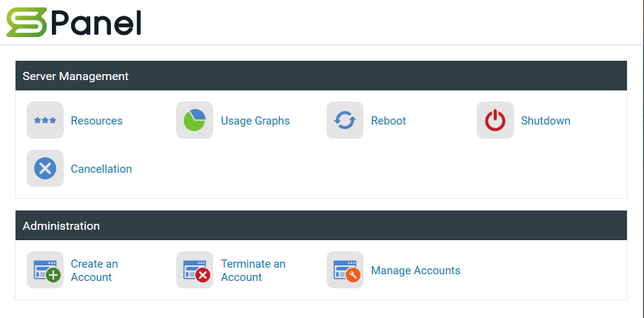Click the Create an Account link

click(x=95, y=271)
